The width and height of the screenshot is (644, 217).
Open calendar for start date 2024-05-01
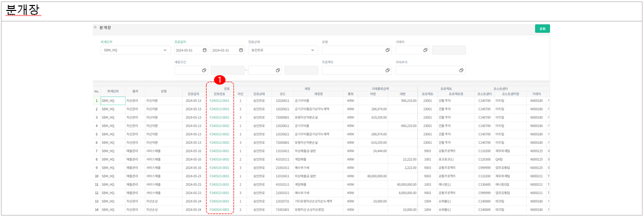click(205, 50)
